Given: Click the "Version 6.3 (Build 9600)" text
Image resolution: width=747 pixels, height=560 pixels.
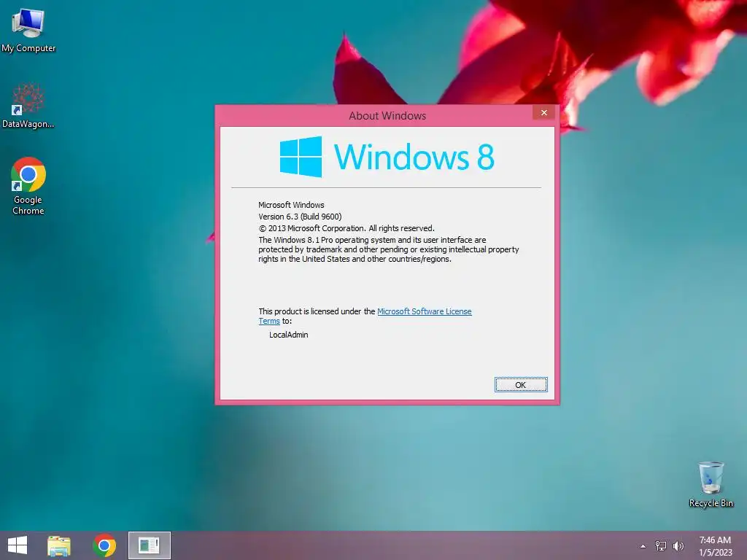Looking at the screenshot, I should point(300,217).
